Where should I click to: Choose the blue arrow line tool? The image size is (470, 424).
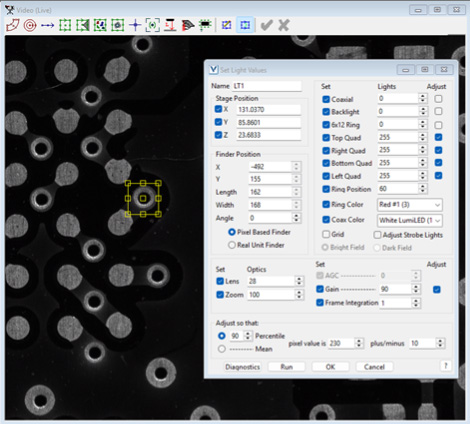pyautogui.click(x=48, y=25)
